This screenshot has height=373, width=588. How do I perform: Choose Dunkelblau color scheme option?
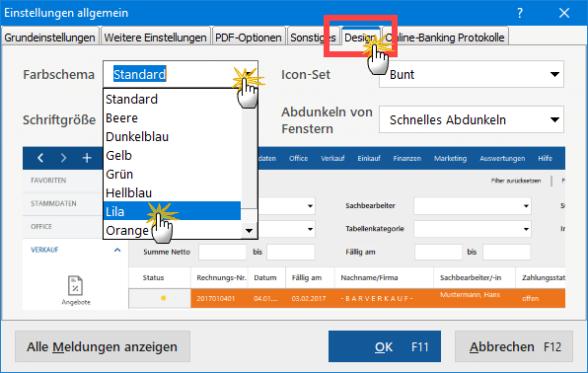[172, 136]
